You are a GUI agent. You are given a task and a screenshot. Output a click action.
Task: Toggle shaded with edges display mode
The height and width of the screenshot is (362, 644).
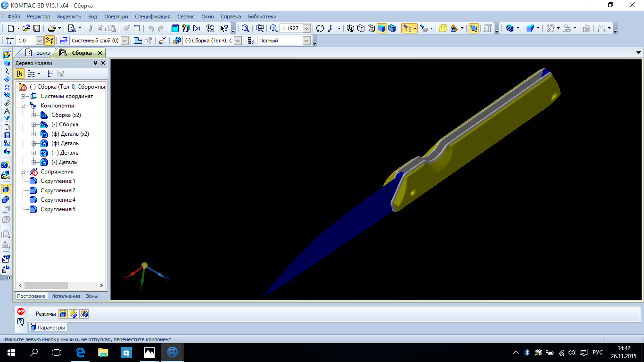392,28
